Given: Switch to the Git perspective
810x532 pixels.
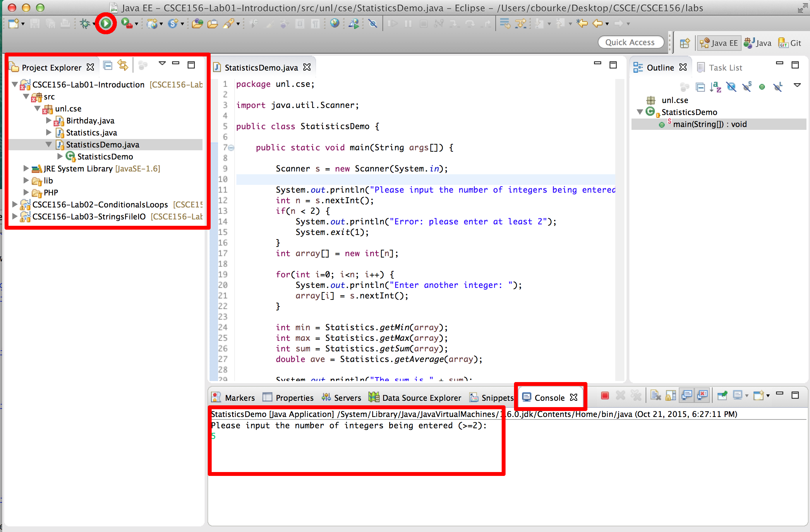Looking at the screenshot, I should coord(790,43).
